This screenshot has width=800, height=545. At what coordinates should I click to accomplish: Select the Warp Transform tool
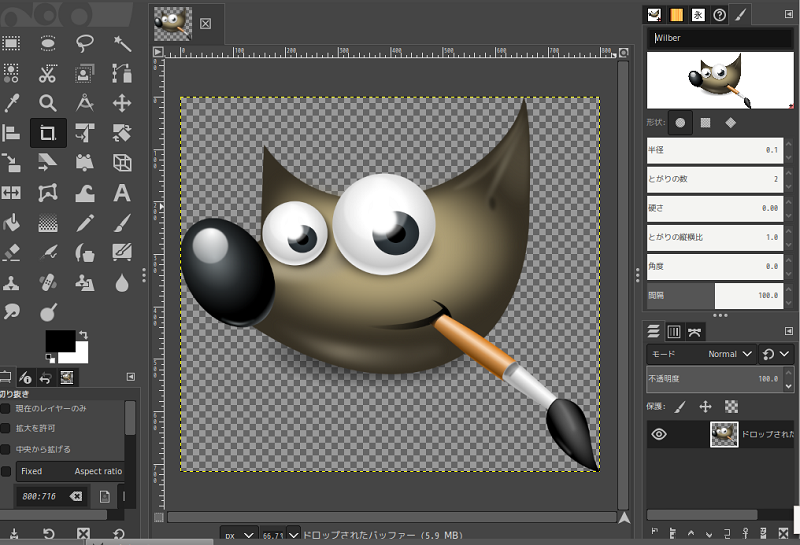click(85, 193)
